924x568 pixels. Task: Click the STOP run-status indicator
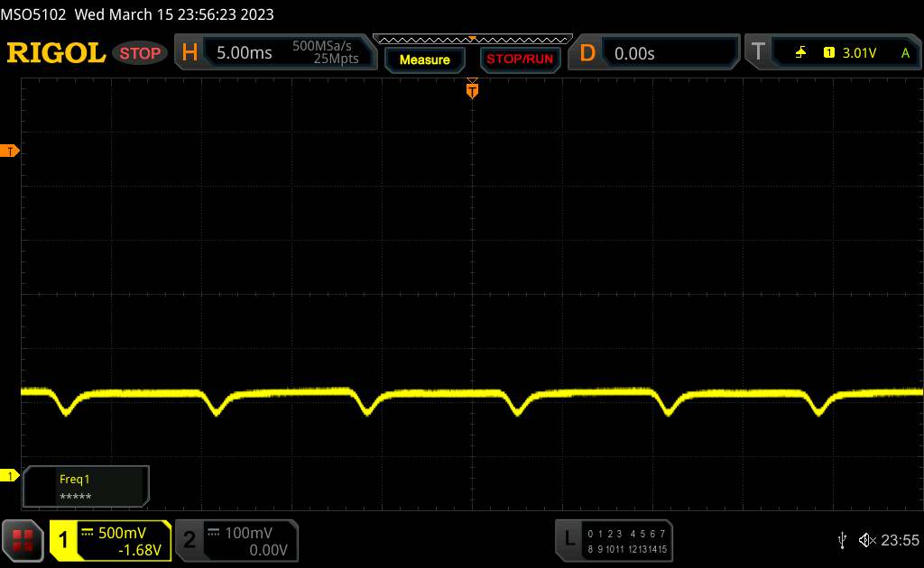tap(140, 53)
